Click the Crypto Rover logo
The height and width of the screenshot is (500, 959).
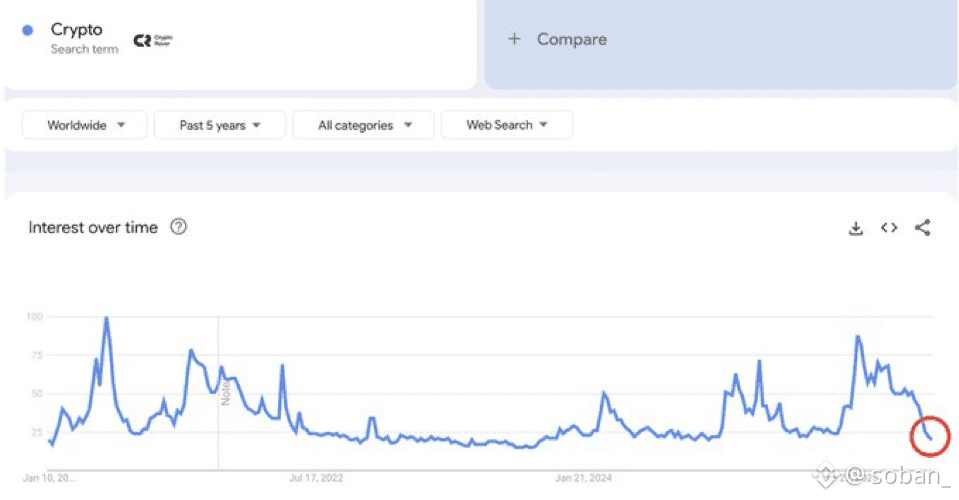[153, 41]
